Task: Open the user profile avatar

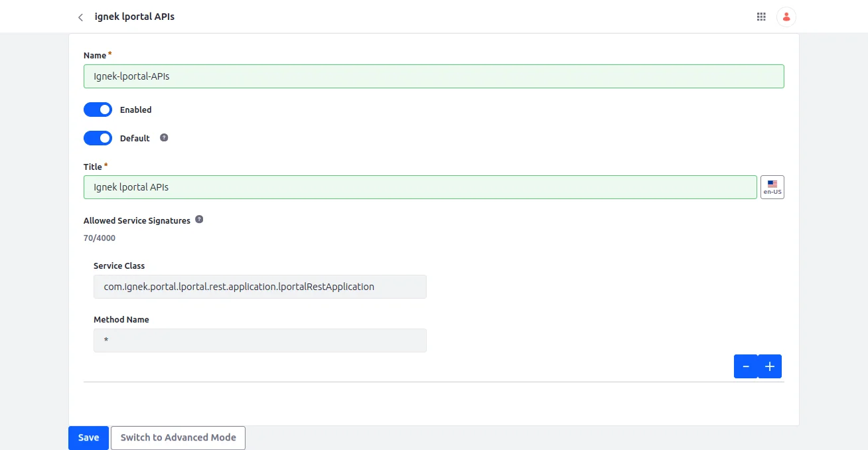Action: click(x=786, y=17)
